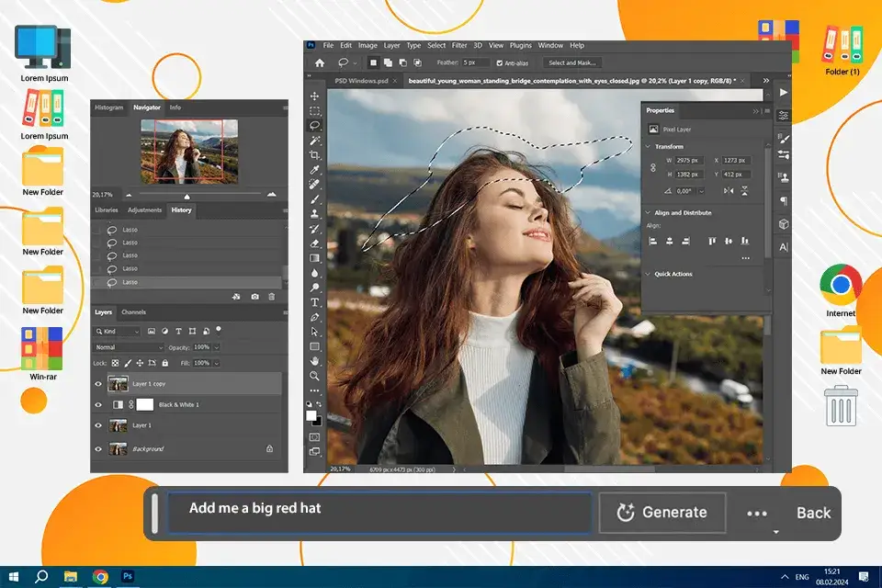This screenshot has width=882, height=588.
Task: Hide the Layer 1 copy layer
Action: tap(99, 384)
